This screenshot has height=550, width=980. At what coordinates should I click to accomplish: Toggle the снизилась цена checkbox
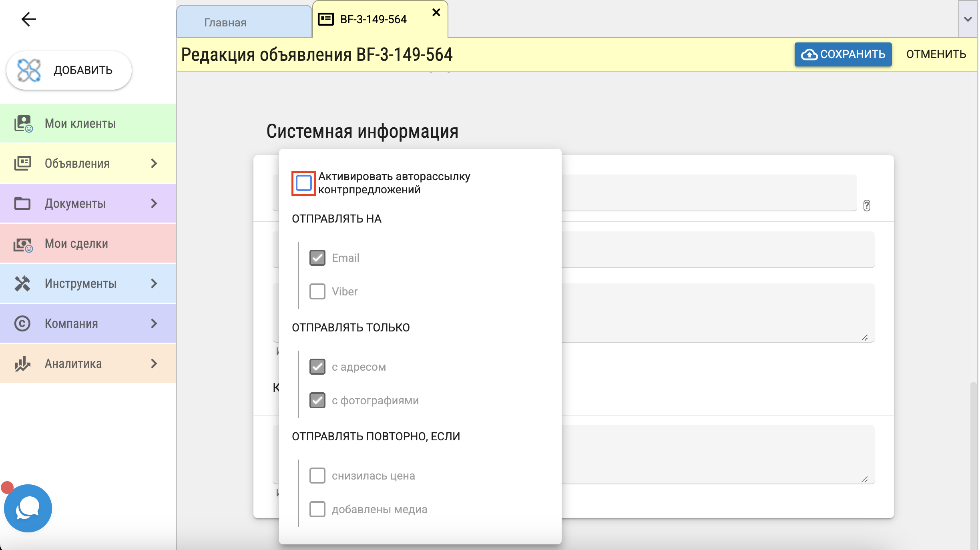[x=317, y=476]
